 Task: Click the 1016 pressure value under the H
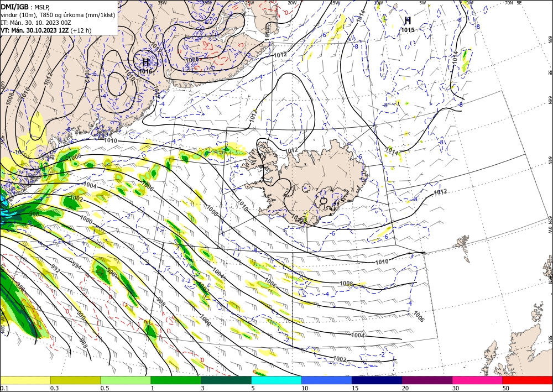tap(145, 71)
